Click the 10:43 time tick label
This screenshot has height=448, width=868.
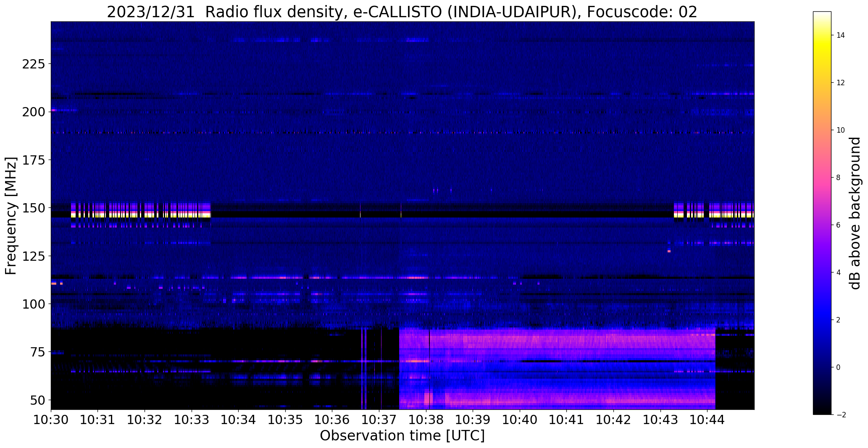click(x=660, y=419)
